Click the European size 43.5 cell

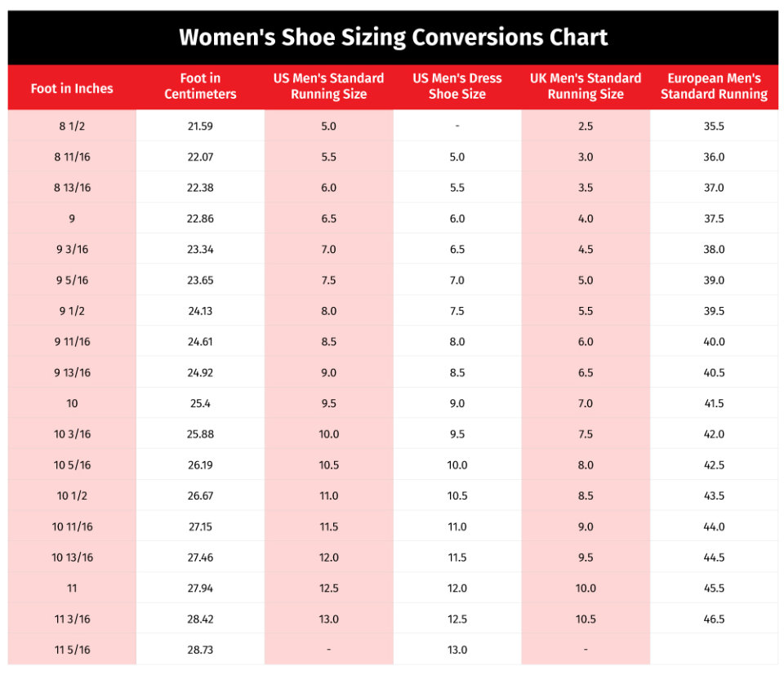[714, 495]
